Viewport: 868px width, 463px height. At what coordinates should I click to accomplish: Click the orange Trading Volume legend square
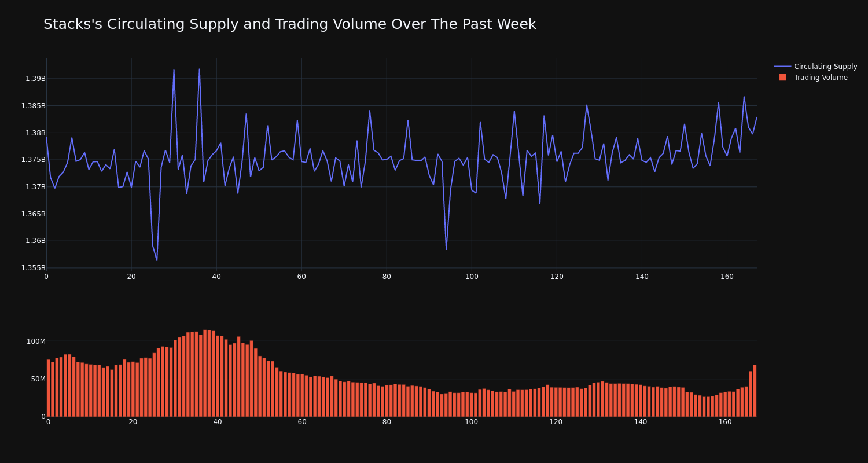click(x=782, y=78)
